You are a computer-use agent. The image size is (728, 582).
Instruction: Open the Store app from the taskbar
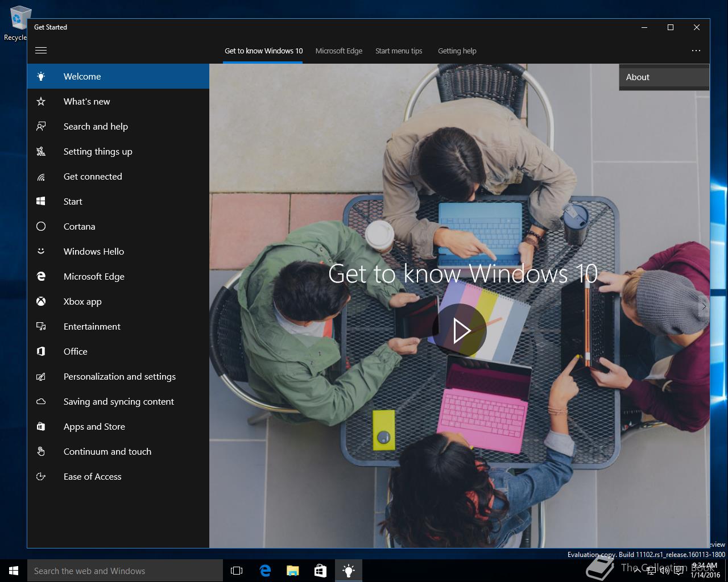[321, 571]
